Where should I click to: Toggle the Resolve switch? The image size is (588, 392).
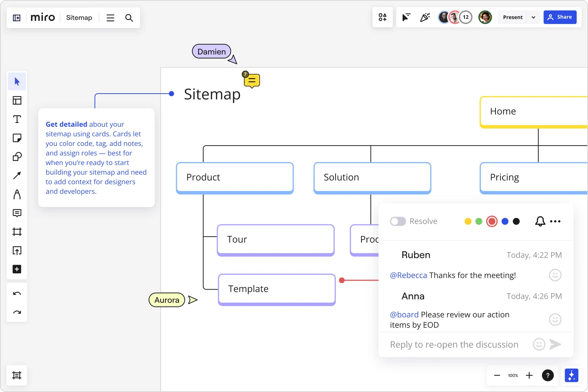point(398,221)
